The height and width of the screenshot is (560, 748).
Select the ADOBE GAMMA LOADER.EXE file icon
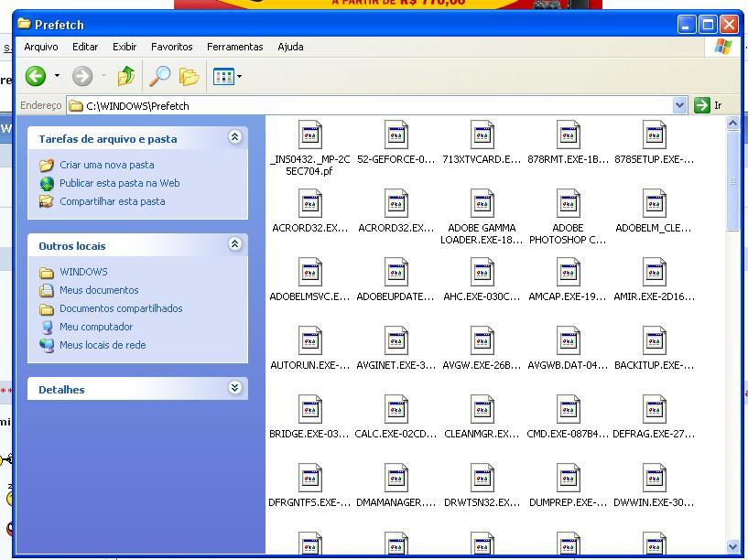(x=482, y=203)
